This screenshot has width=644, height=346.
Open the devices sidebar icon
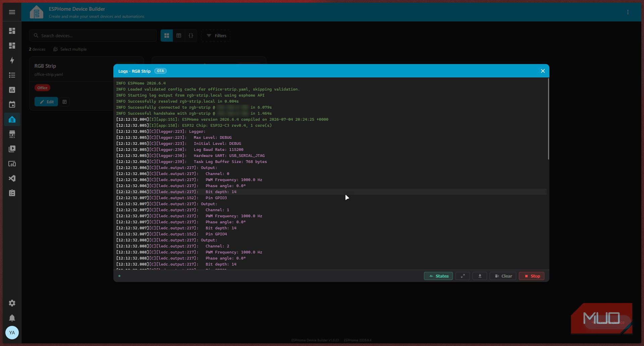12,164
